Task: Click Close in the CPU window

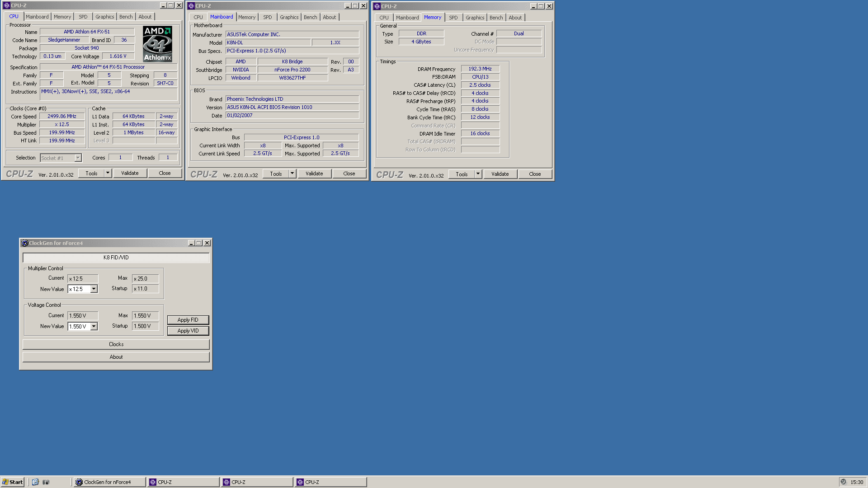Action: click(165, 173)
